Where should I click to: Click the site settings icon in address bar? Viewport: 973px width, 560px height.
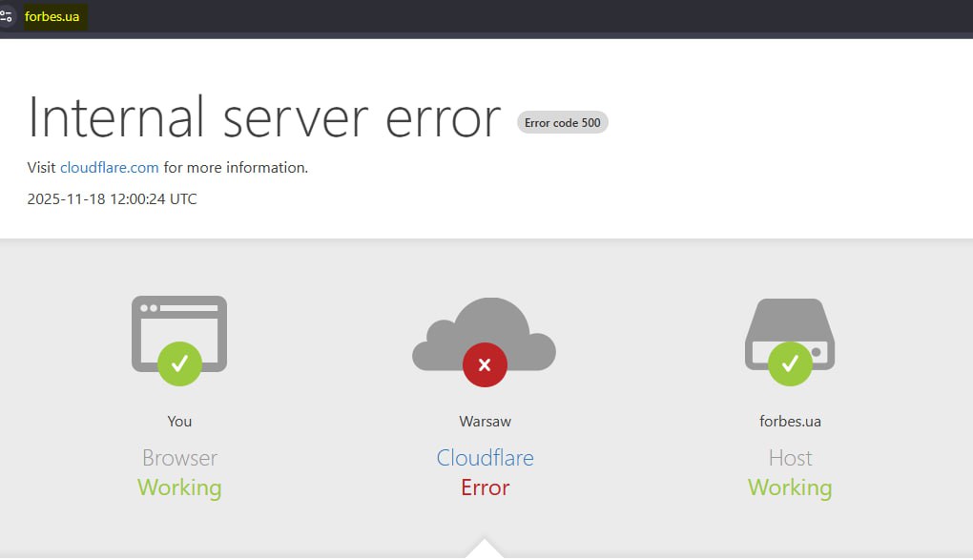[x=7, y=16]
